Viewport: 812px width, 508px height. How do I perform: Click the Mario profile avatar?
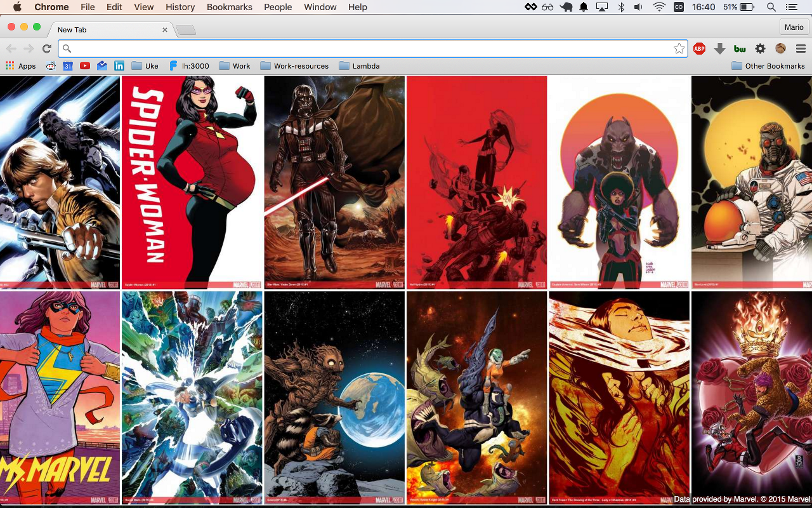click(x=794, y=27)
